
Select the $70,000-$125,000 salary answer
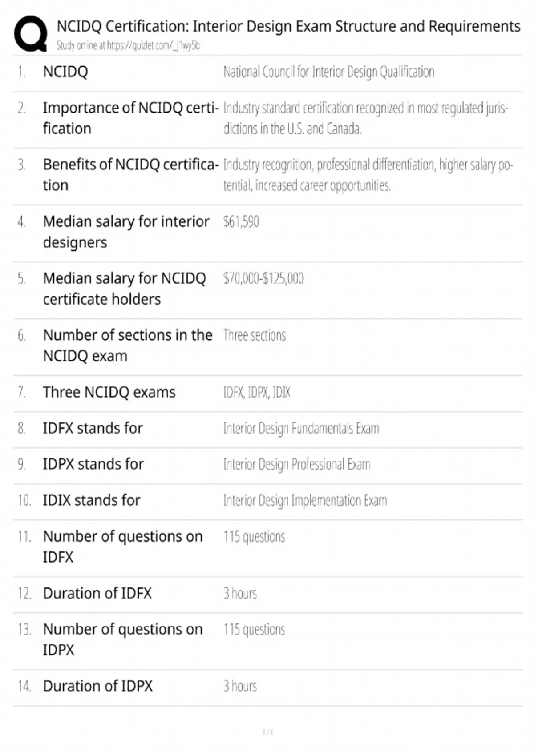tap(263, 278)
